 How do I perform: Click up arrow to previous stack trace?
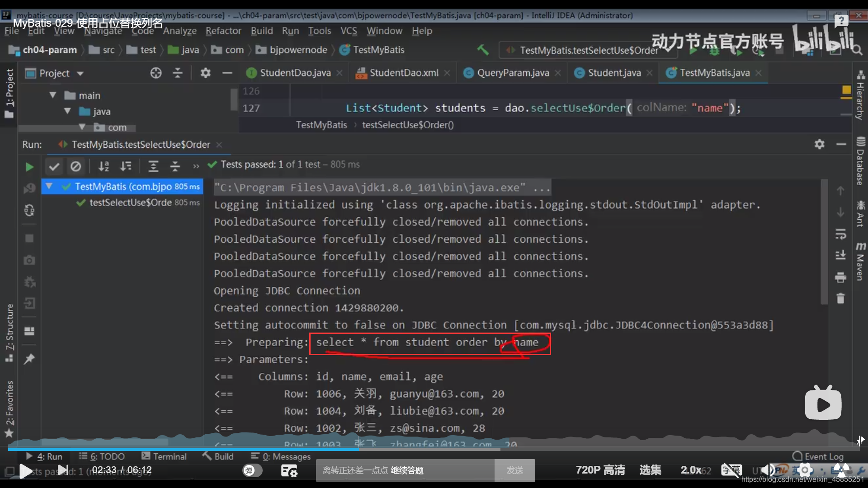[x=840, y=191]
